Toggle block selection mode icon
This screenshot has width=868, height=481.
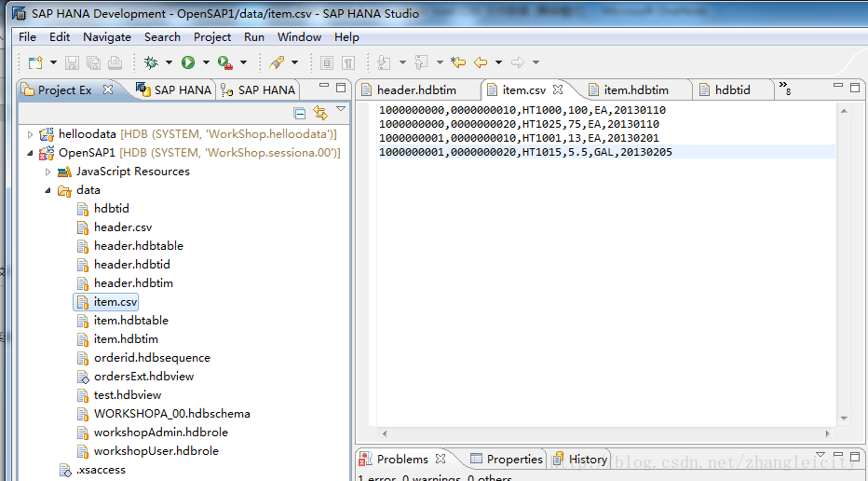[327, 62]
